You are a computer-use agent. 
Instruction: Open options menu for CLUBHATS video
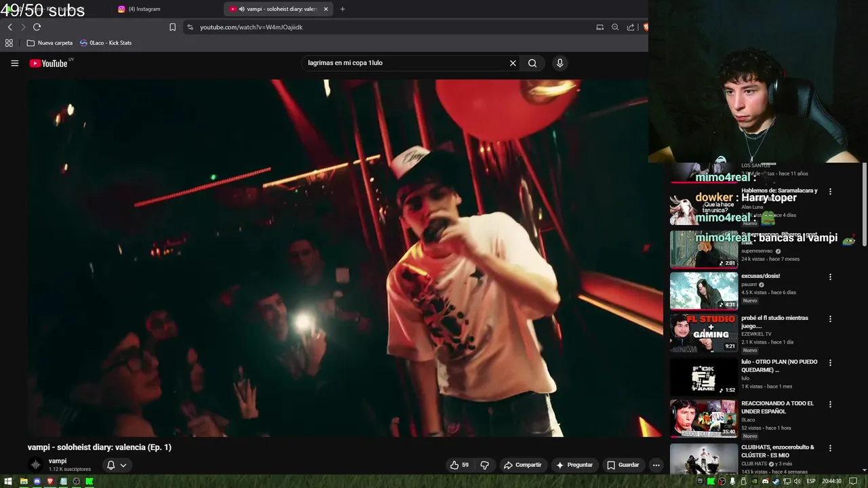tap(830, 448)
